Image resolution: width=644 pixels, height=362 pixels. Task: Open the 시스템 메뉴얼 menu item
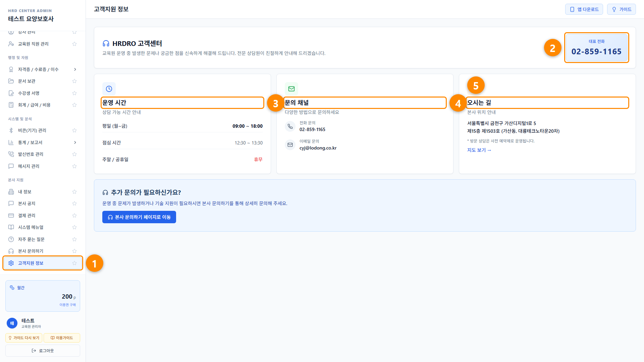click(x=43, y=227)
